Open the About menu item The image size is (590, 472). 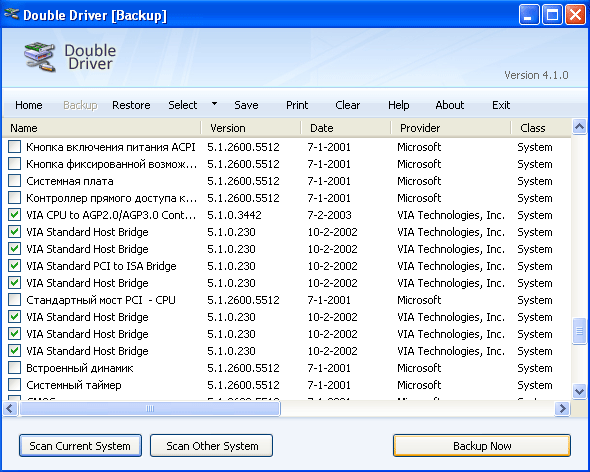(x=450, y=105)
